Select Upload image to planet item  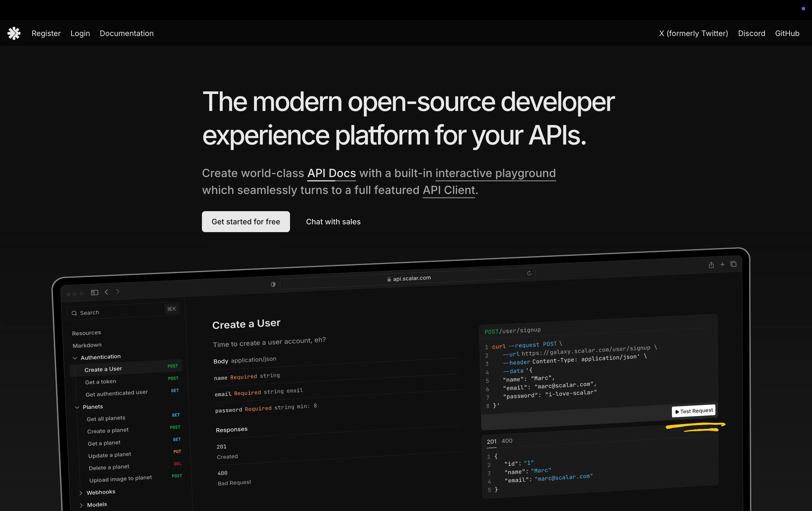tap(121, 479)
